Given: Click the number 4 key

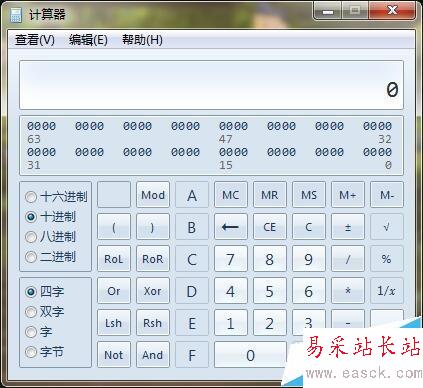Looking at the screenshot, I should (x=231, y=291).
